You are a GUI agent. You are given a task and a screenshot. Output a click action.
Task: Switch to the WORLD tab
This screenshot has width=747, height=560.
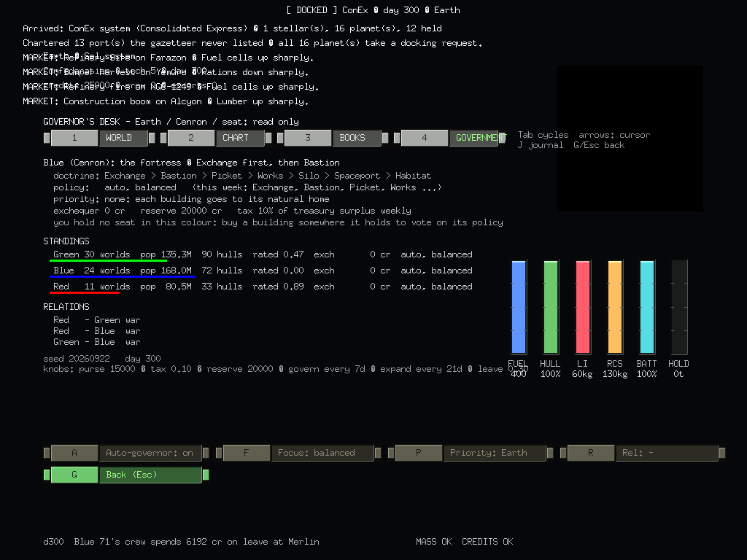(99, 138)
